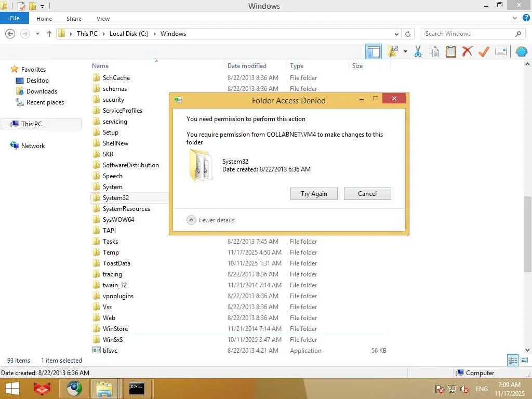
Task: Expand the ribbon with the chevron
Action: tap(515, 18)
